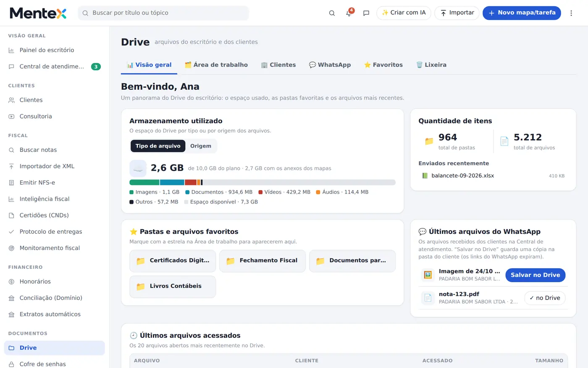Open notifications bell with 4 badge
The height and width of the screenshot is (368, 588).
[x=349, y=13]
